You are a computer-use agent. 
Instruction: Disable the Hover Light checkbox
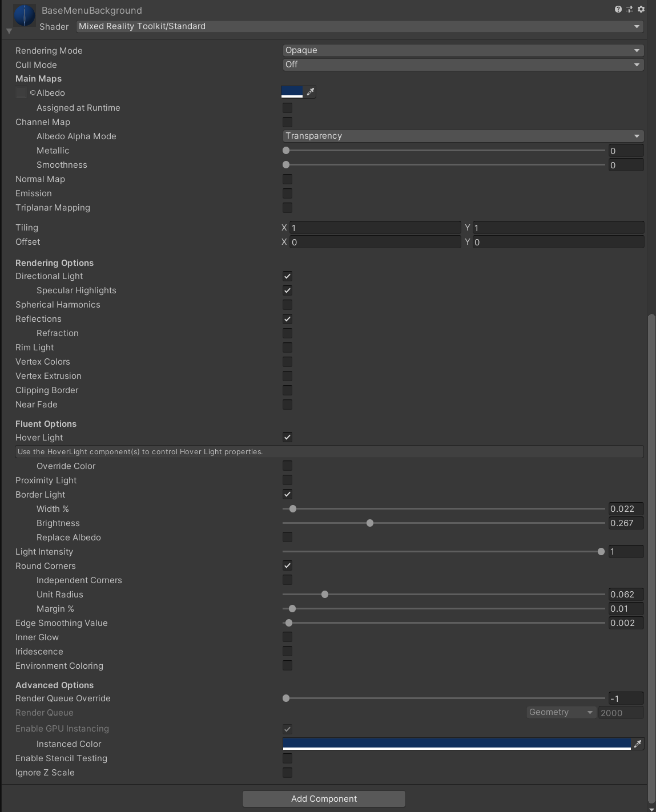[x=287, y=437]
